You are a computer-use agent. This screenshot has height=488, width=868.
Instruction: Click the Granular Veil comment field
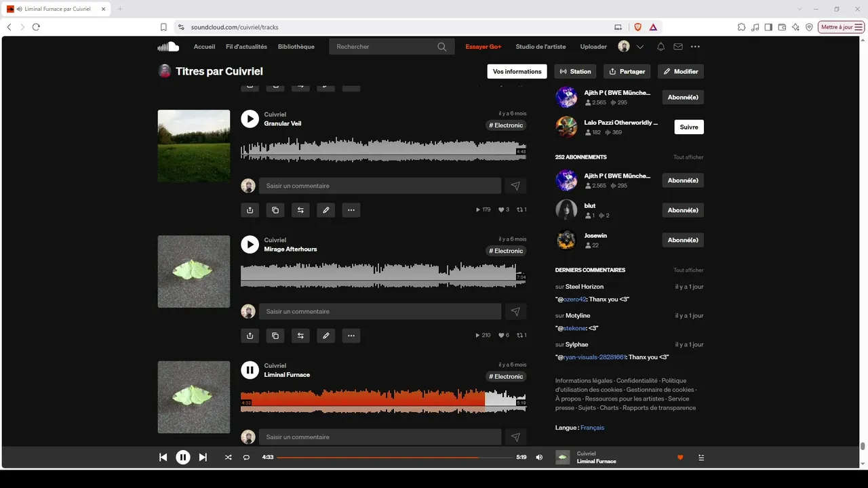click(x=380, y=186)
